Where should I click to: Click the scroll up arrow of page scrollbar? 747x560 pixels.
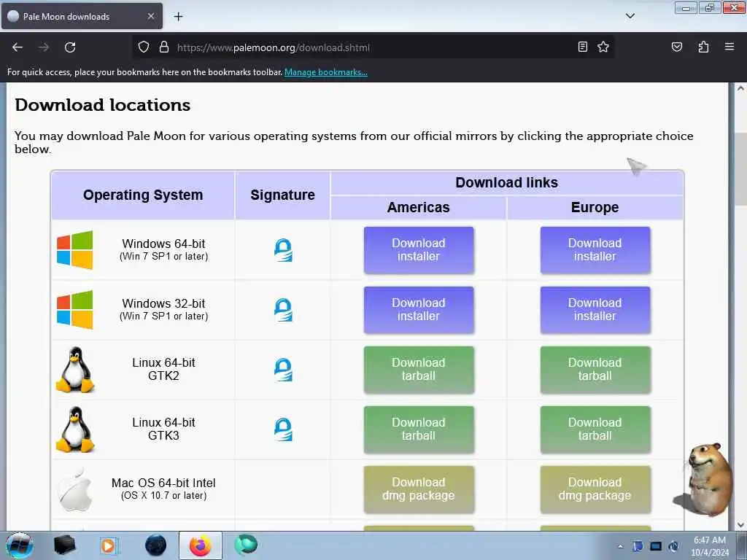tap(740, 88)
